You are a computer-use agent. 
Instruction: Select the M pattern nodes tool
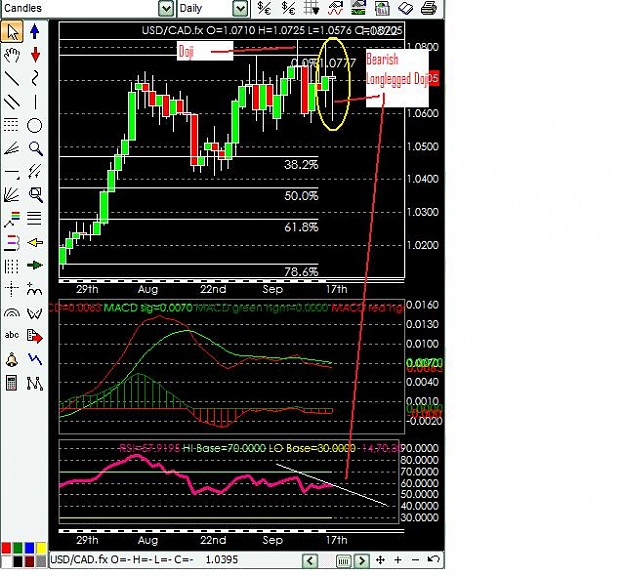[x=35, y=383]
